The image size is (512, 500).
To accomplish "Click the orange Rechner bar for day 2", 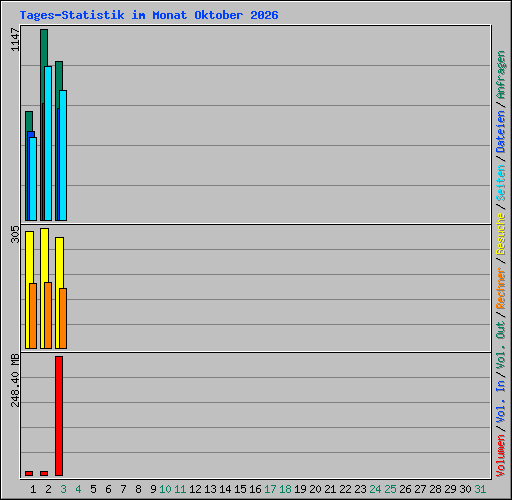I will (x=48, y=315).
